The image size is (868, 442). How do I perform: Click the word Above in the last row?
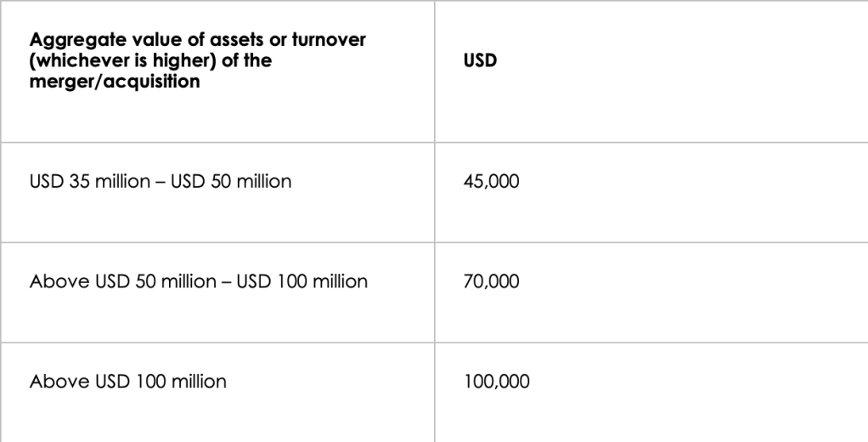(x=53, y=382)
